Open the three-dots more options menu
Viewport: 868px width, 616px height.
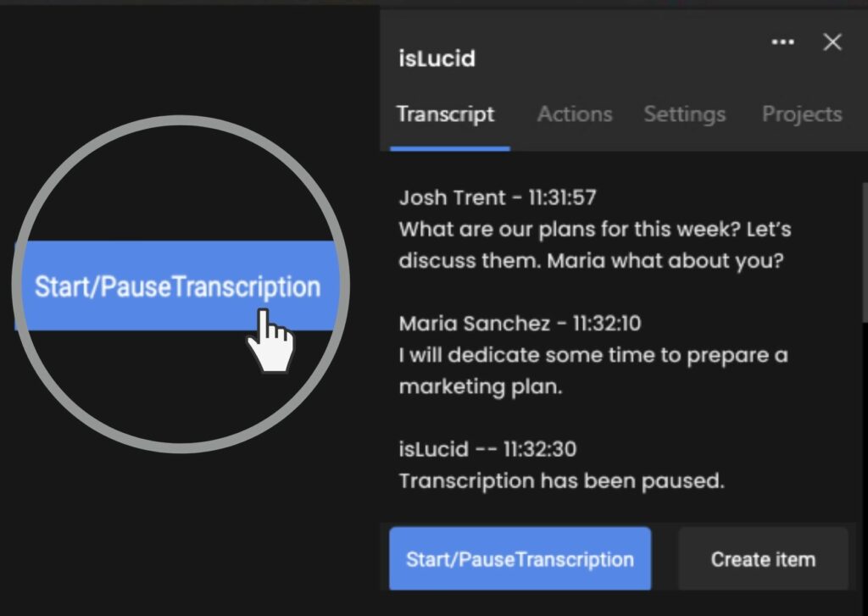[x=782, y=42]
